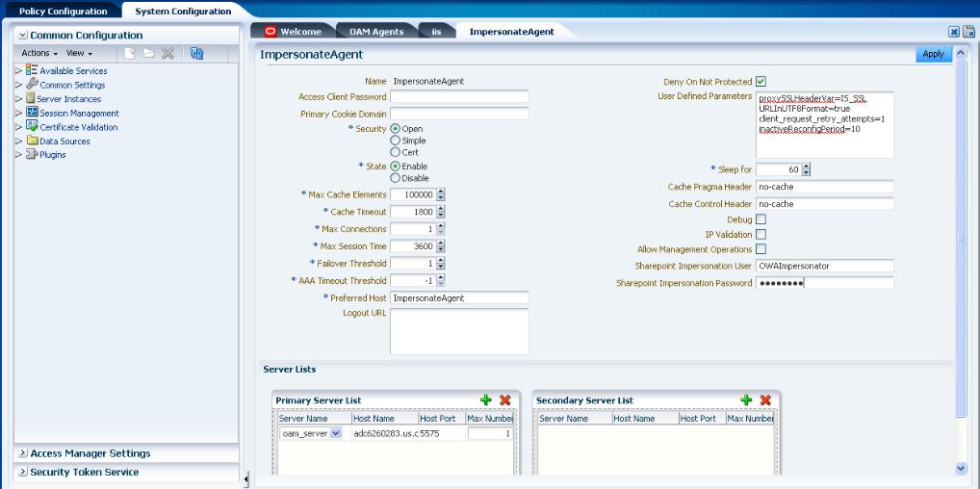Click the refresh icon in Common Configuration toolbar

pos(197,54)
